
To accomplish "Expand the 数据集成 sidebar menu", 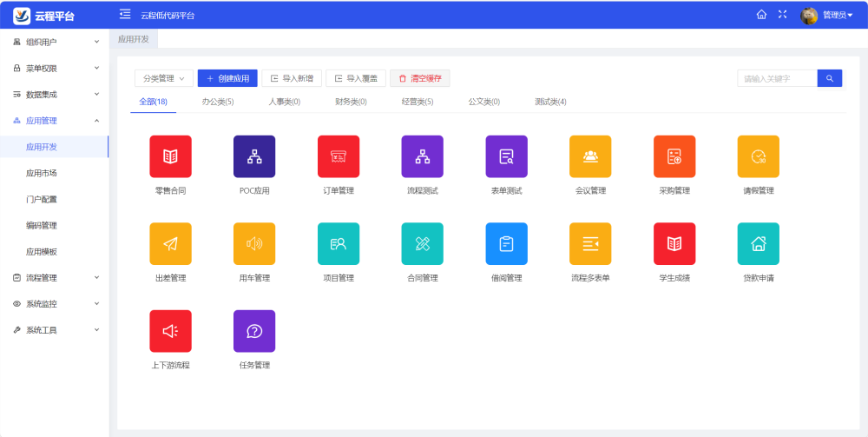I will tap(54, 94).
